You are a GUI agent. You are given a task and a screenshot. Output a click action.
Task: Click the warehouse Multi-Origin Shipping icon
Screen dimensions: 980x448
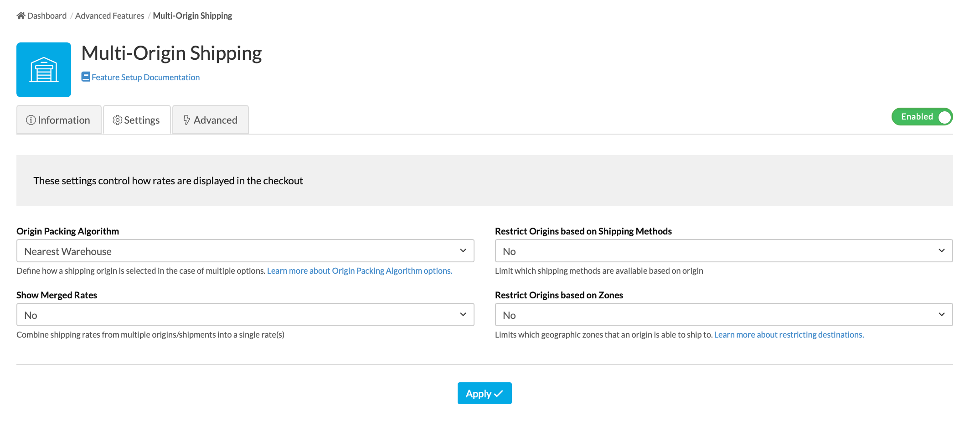[44, 70]
